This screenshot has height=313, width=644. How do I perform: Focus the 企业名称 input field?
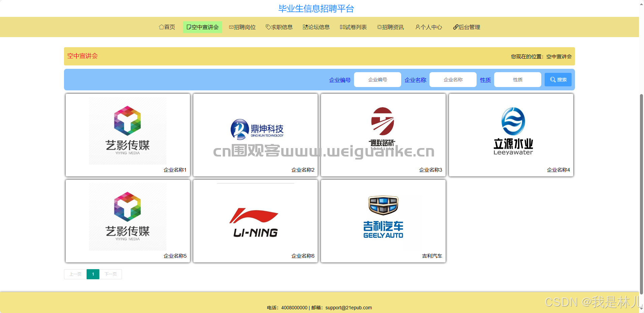453,80
